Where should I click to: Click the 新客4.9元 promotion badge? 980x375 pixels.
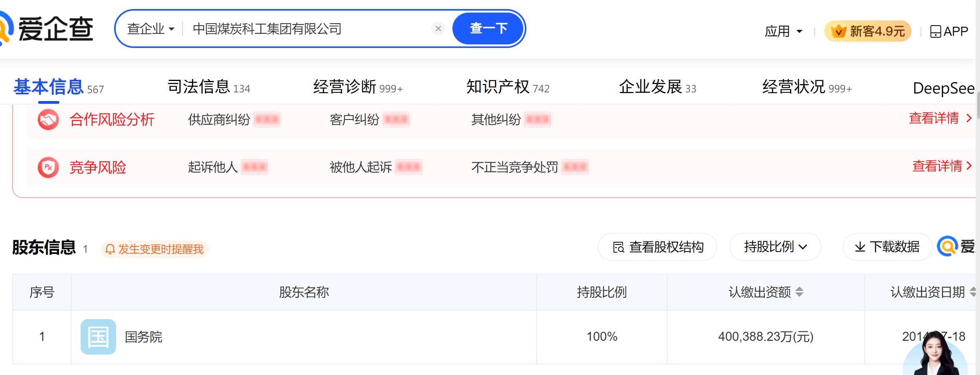point(868,31)
